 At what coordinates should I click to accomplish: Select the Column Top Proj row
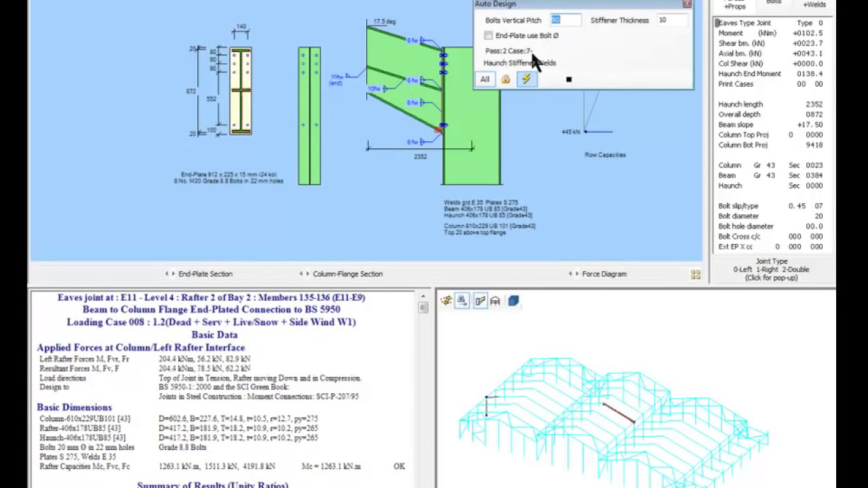[x=771, y=135]
